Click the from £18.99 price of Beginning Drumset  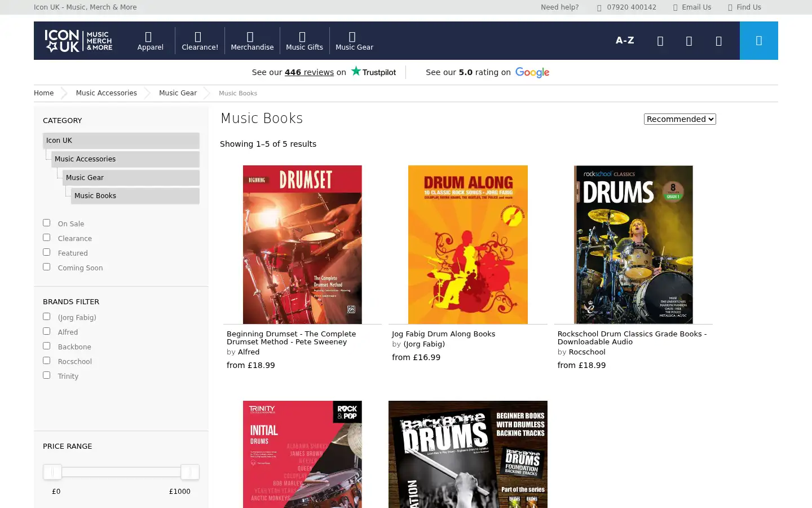[251, 366]
